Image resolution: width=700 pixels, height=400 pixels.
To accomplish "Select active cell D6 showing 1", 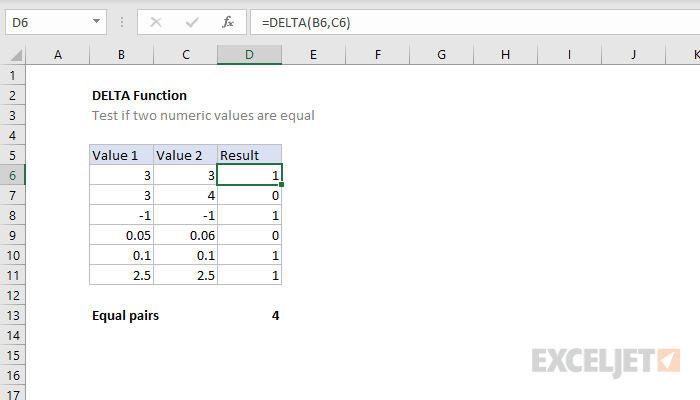I will (250, 175).
